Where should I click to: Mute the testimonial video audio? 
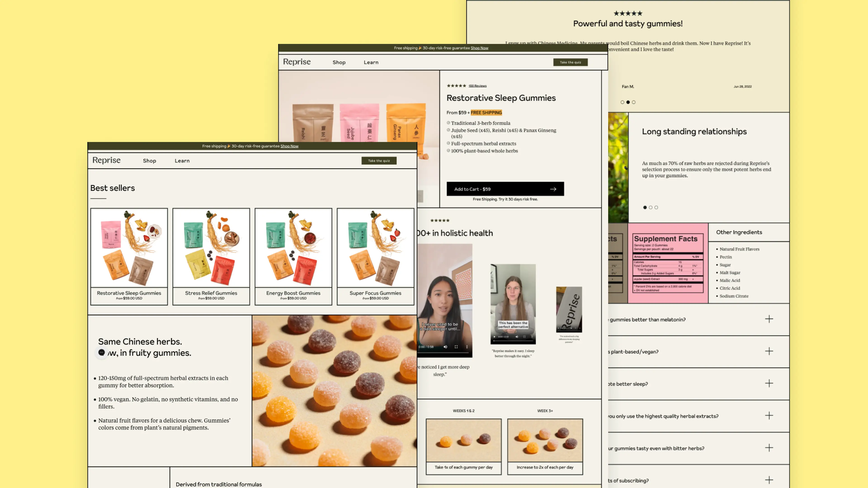click(446, 347)
